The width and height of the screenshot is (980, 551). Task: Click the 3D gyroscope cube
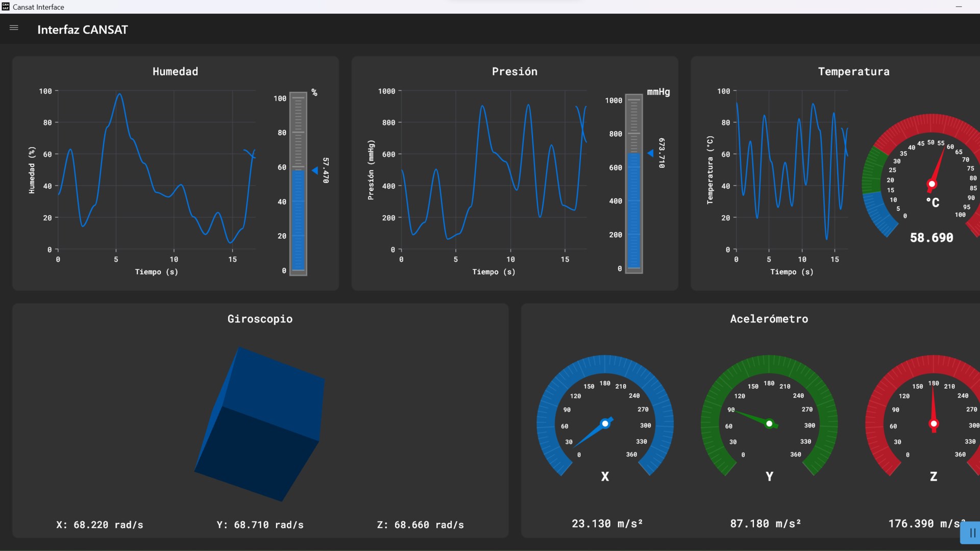[259, 423]
